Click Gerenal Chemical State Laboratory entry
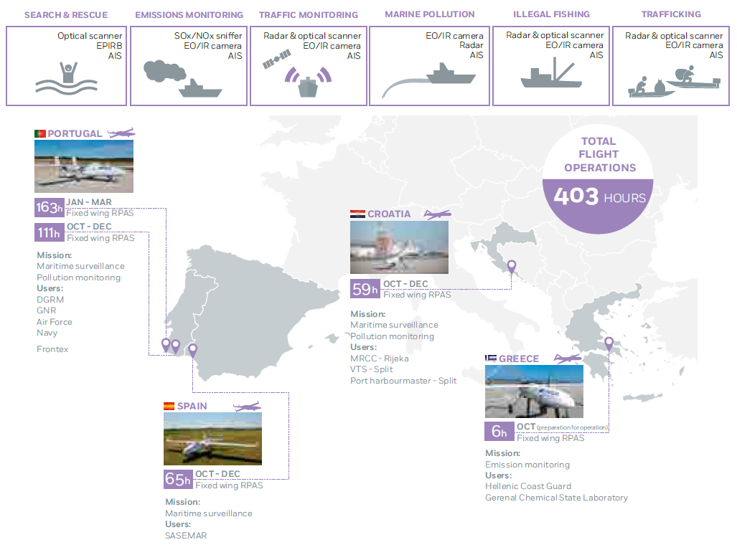The image size is (737, 560). pos(556,498)
